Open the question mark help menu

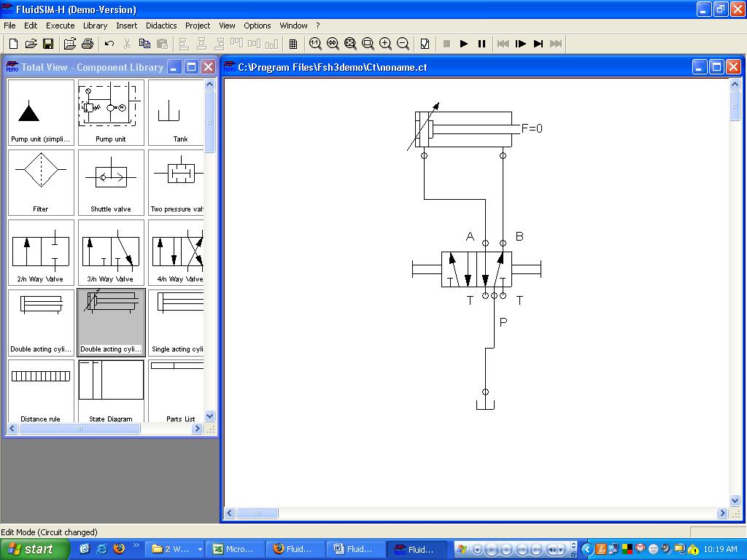[318, 26]
